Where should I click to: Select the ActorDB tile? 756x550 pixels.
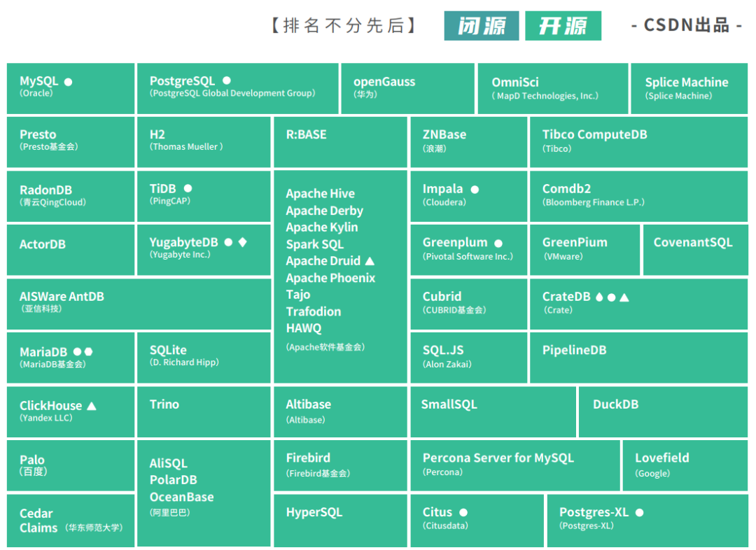[71, 251]
